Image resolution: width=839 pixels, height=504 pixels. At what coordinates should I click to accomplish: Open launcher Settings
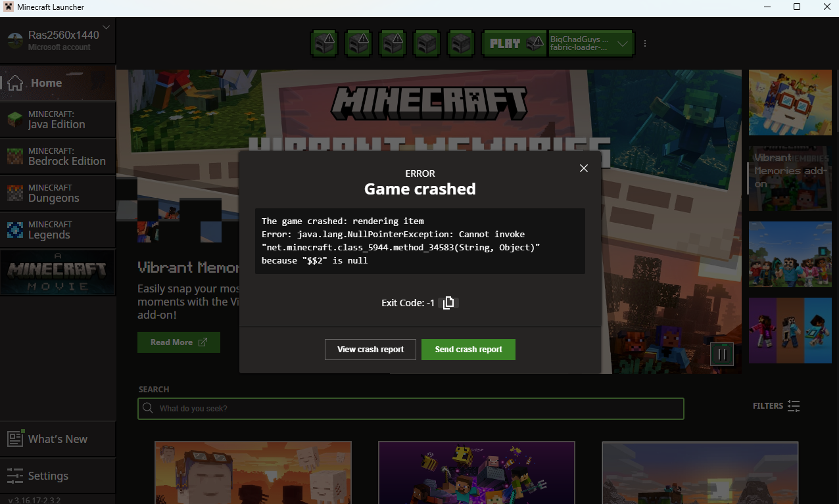(58, 476)
